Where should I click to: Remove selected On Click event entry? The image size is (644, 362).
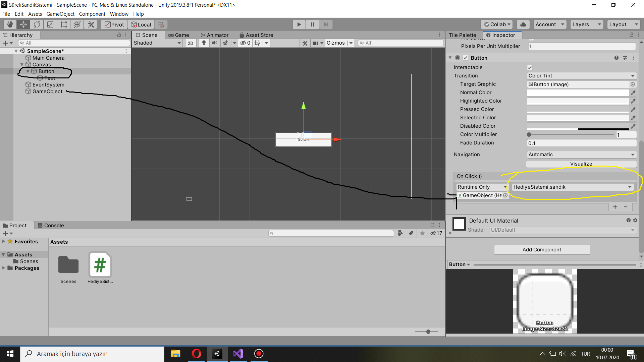626,207
